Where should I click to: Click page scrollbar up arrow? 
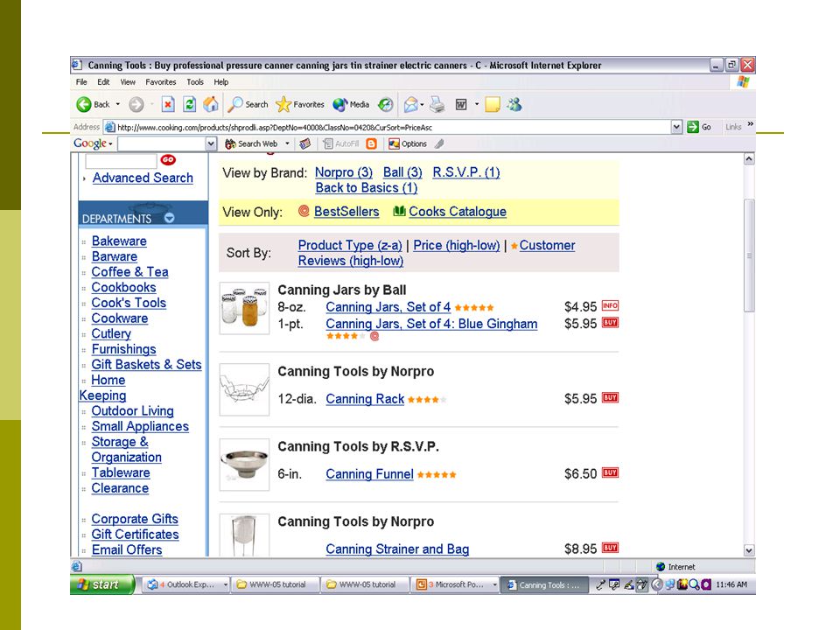point(749,159)
